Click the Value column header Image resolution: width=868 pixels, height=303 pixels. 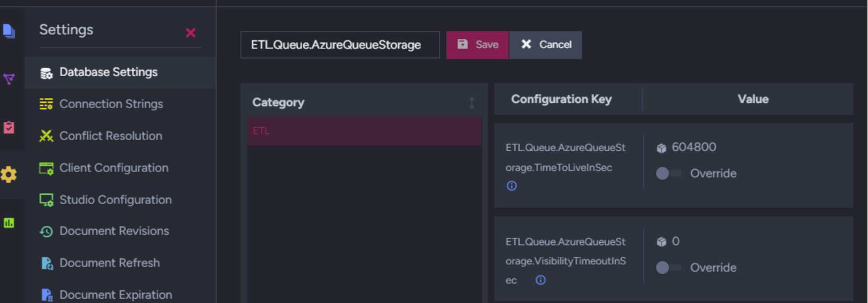click(753, 99)
